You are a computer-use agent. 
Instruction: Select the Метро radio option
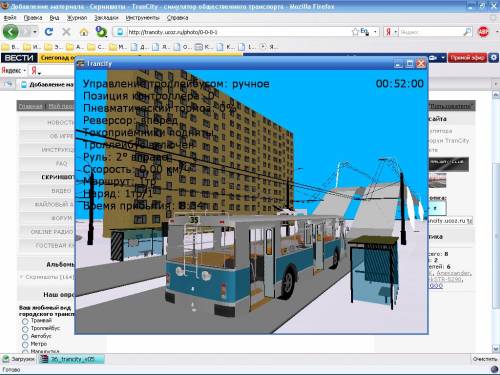point(25,345)
